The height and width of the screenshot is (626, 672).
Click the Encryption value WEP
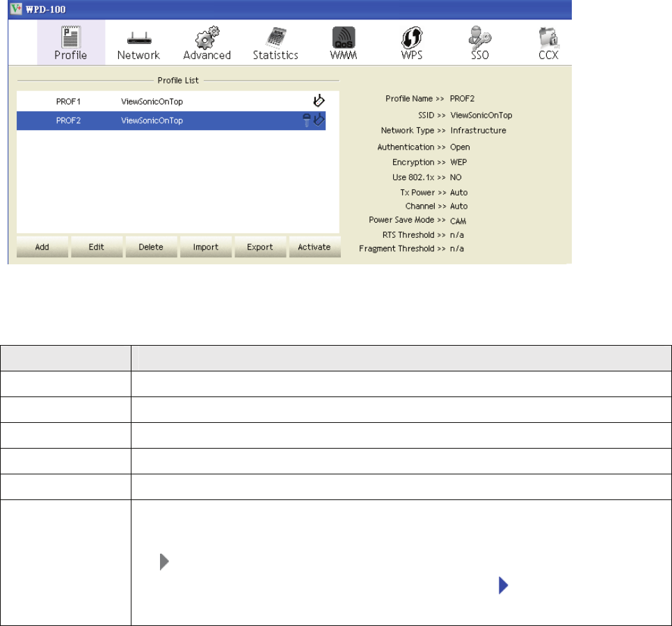pos(458,162)
